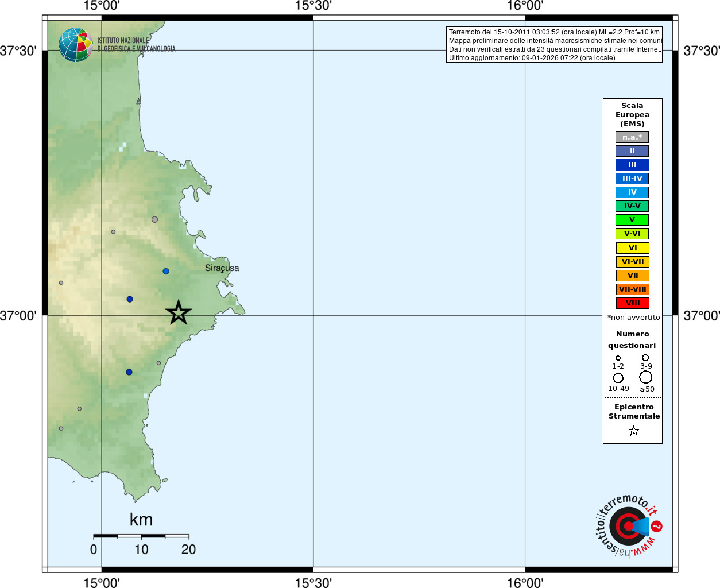Click the INGV globe logo
Screen dimensions: 720x588
coord(75,45)
